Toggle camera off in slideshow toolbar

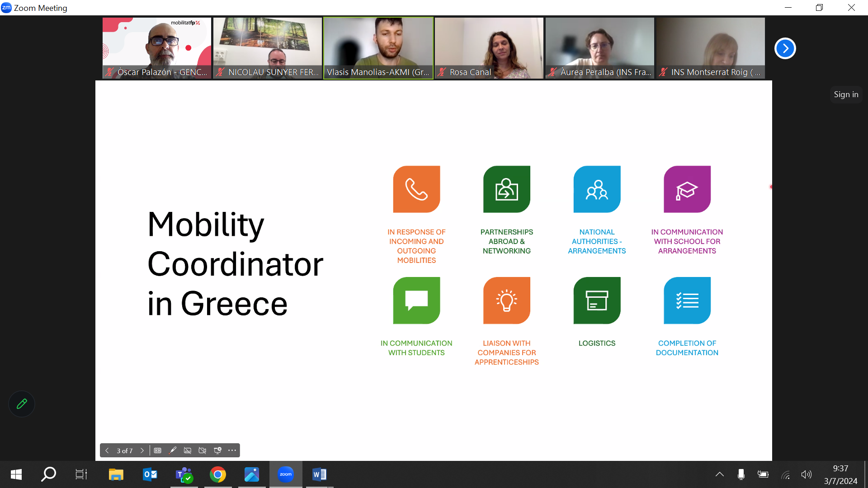[203, 450]
